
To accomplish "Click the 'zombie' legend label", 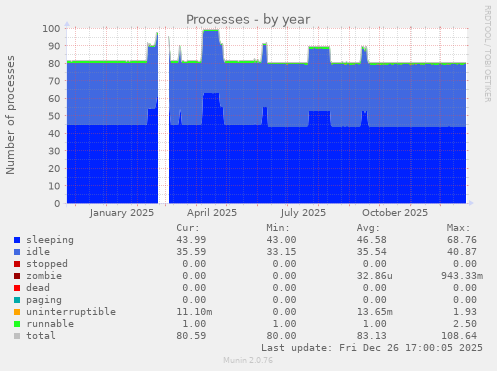I will pyautogui.click(x=44, y=276).
